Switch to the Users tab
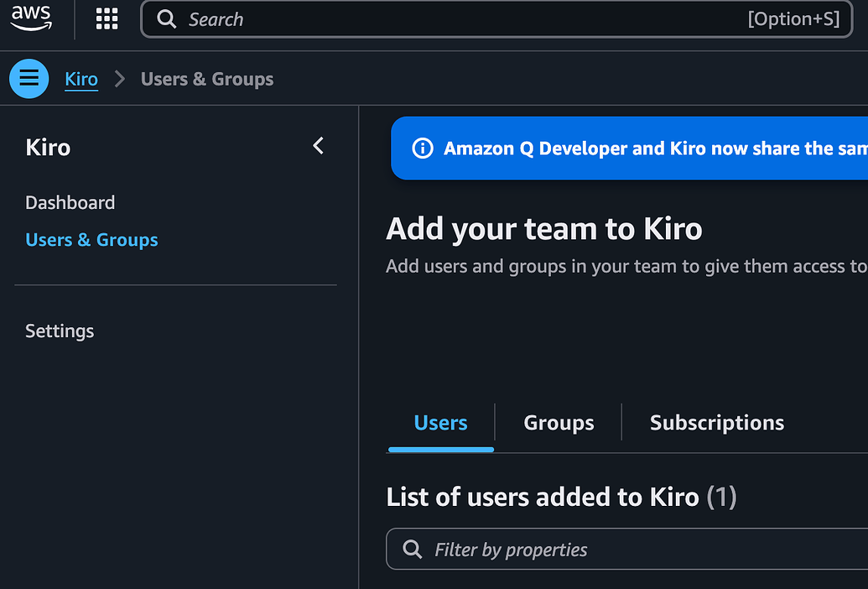 [x=440, y=423]
